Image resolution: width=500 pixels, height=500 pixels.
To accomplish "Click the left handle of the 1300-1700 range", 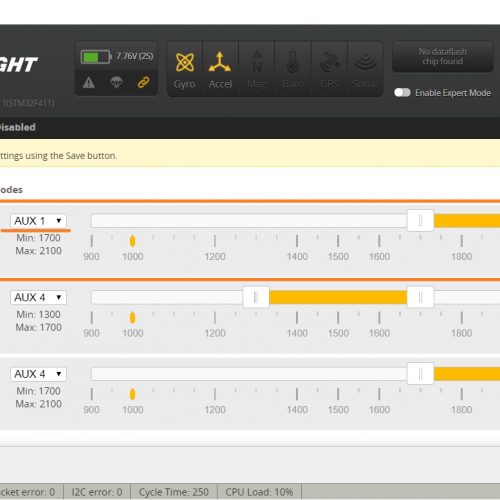I will pos(256,297).
